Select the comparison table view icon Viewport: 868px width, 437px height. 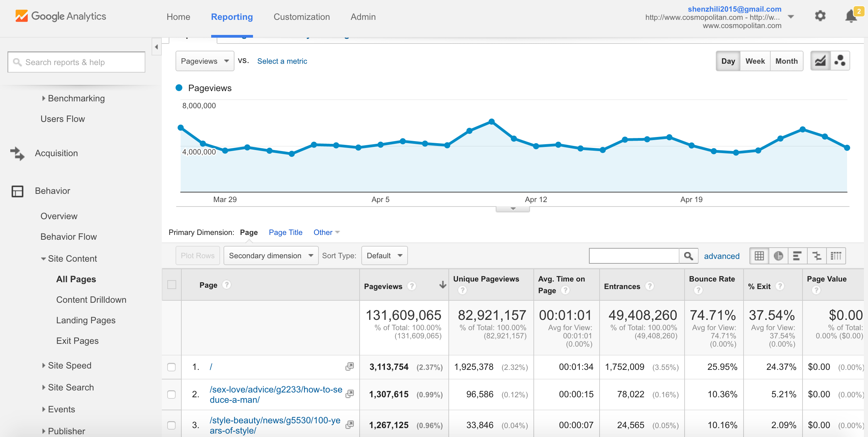pos(817,256)
